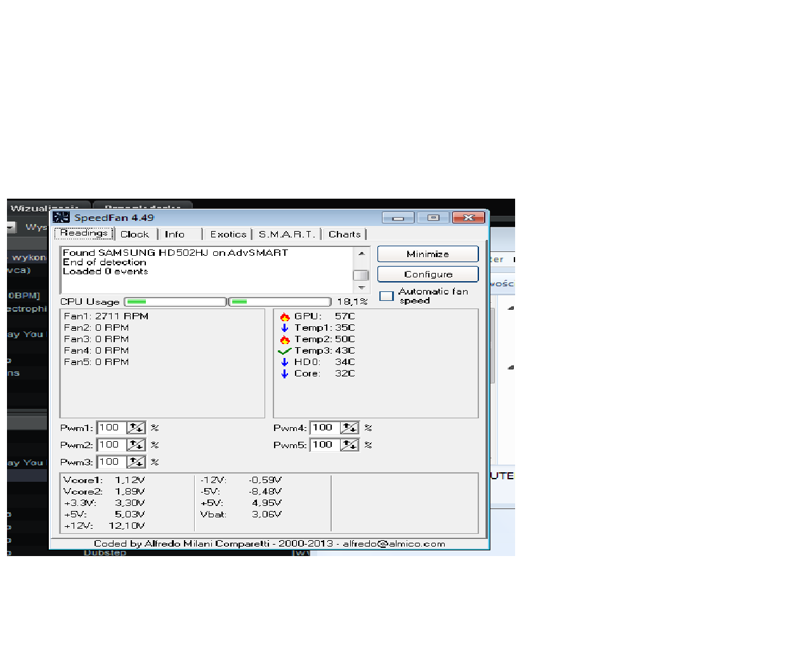This screenshot has width=812, height=650.
Task: Click the 'Fan1: 2711 RPM' reading
Action: click(x=106, y=316)
